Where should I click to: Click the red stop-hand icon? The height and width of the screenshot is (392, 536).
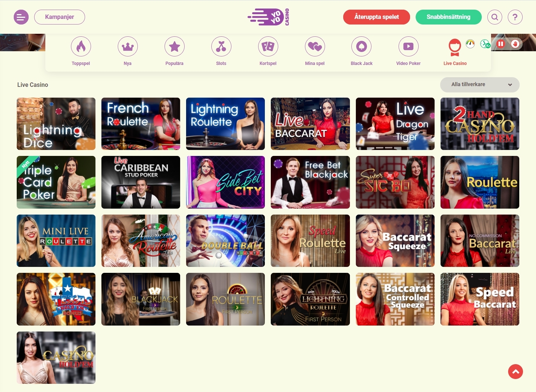point(515,44)
